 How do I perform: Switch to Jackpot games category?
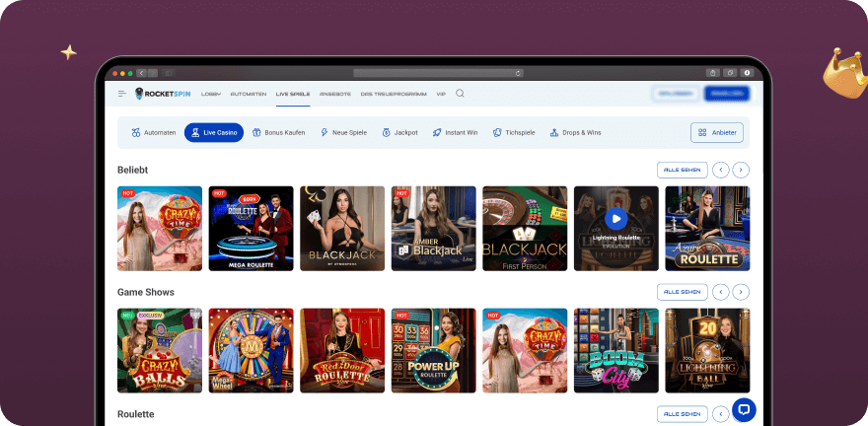(399, 132)
